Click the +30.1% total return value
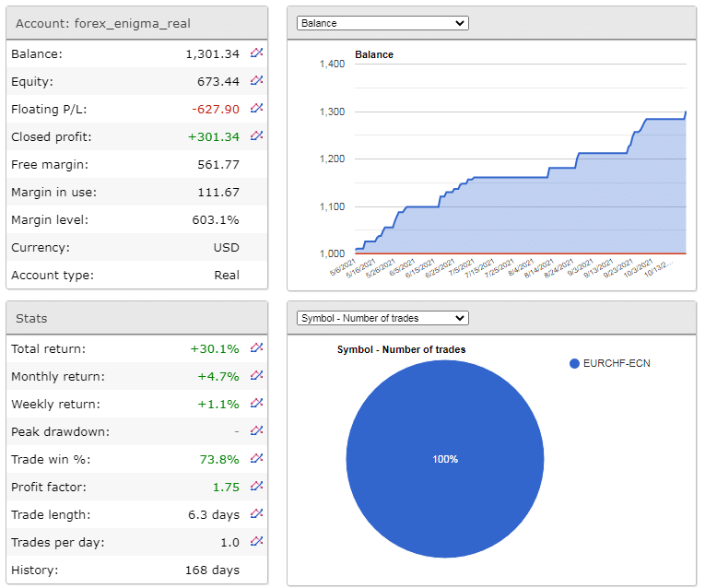The image size is (705, 588). pyautogui.click(x=215, y=348)
